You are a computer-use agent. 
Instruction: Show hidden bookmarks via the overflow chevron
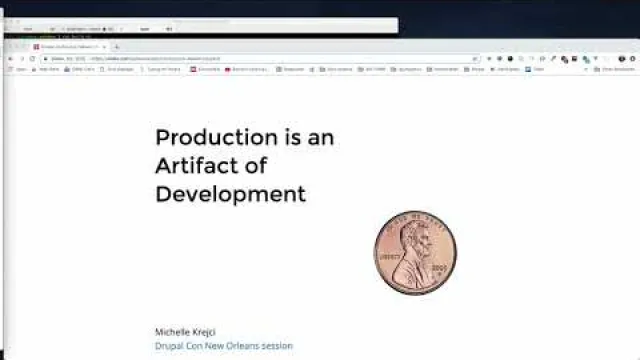click(586, 69)
